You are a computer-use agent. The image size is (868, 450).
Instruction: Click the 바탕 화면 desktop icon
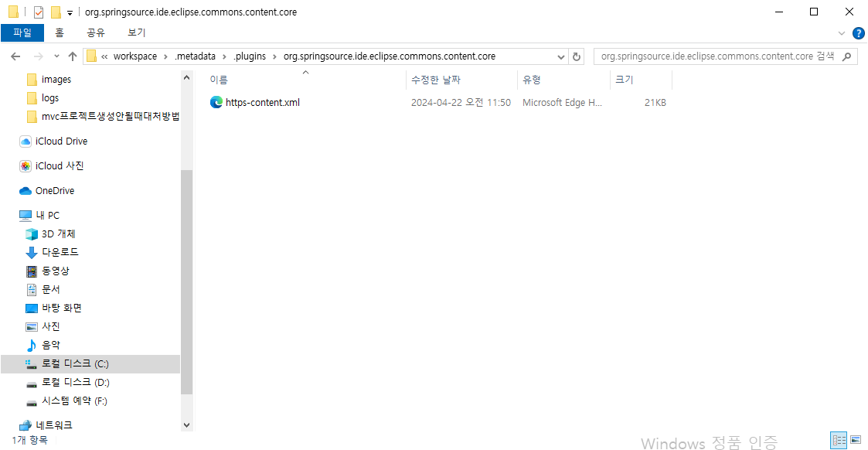[32, 309]
